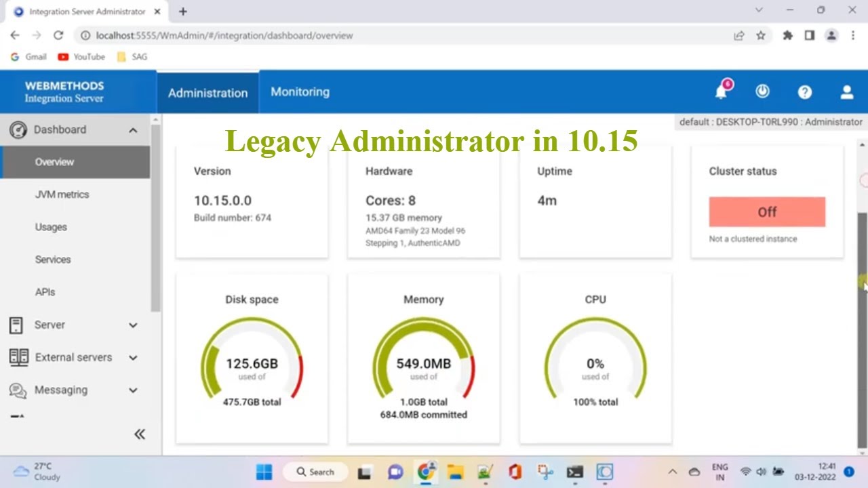868x488 pixels.
Task: Open File Explorer from taskbar
Action: click(x=455, y=472)
